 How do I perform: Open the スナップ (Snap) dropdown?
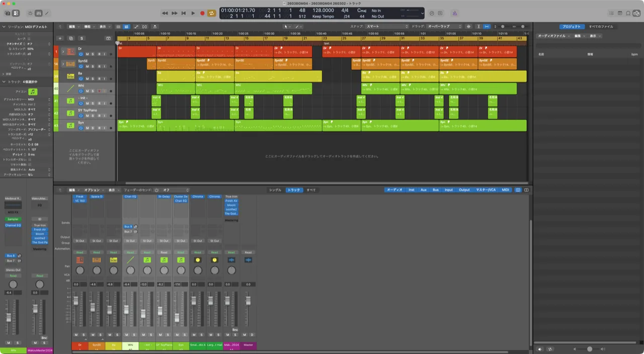tap(386, 26)
